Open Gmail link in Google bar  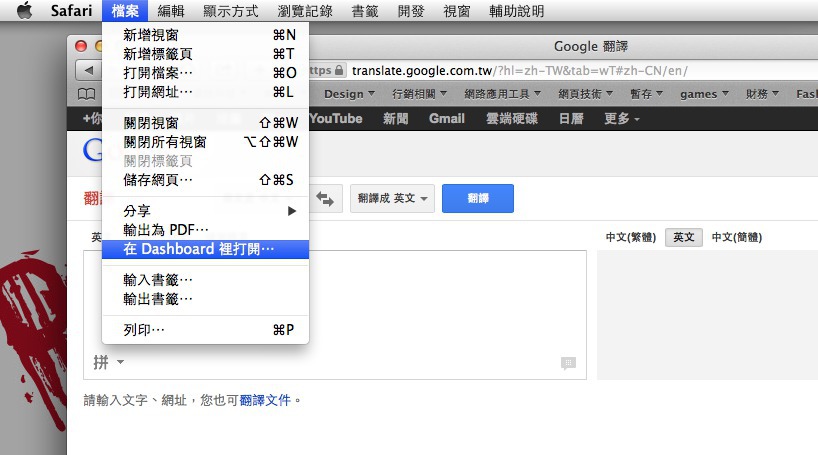pyautogui.click(x=447, y=118)
